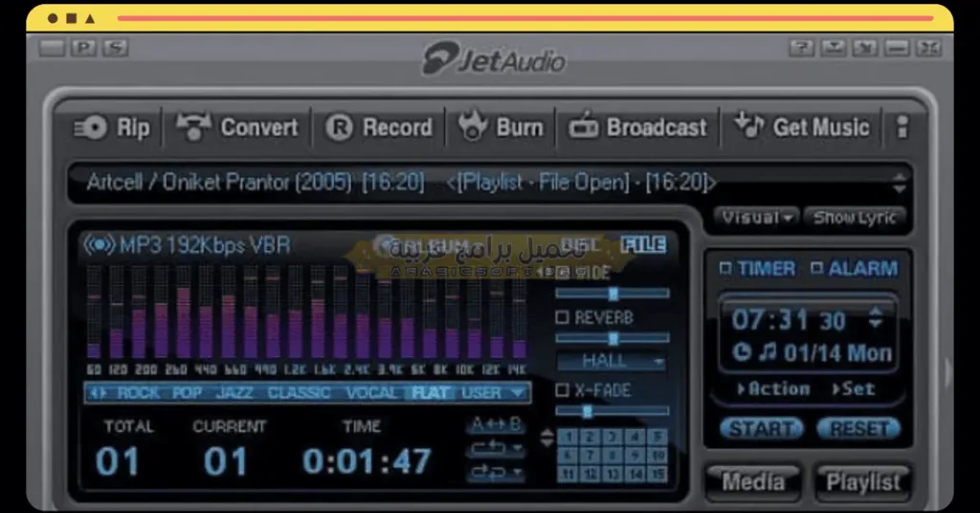This screenshot has width=980, height=513.
Task: Expand equalizer preset list arrow after USER
Action: click(x=517, y=393)
